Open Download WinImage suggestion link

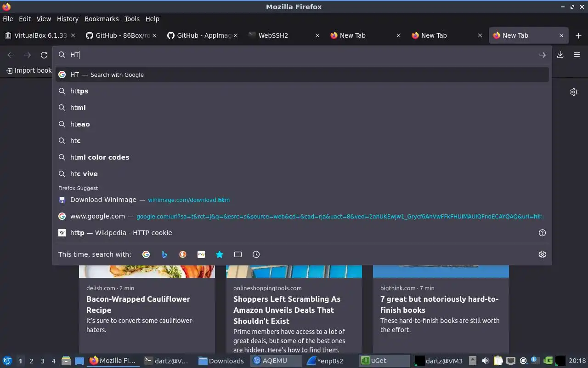click(302, 200)
